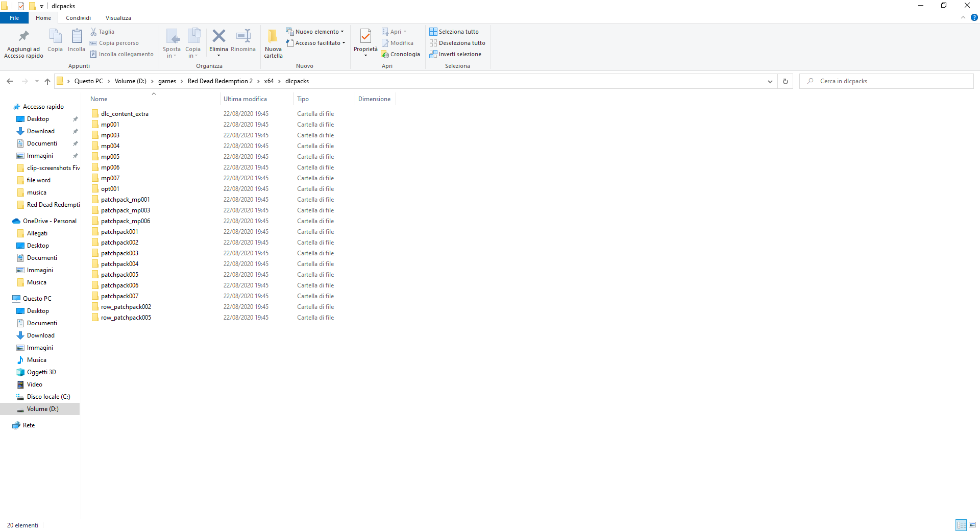The width and height of the screenshot is (980, 531).
Task: Select Disco locale (C:) in sidebar
Action: point(48,397)
